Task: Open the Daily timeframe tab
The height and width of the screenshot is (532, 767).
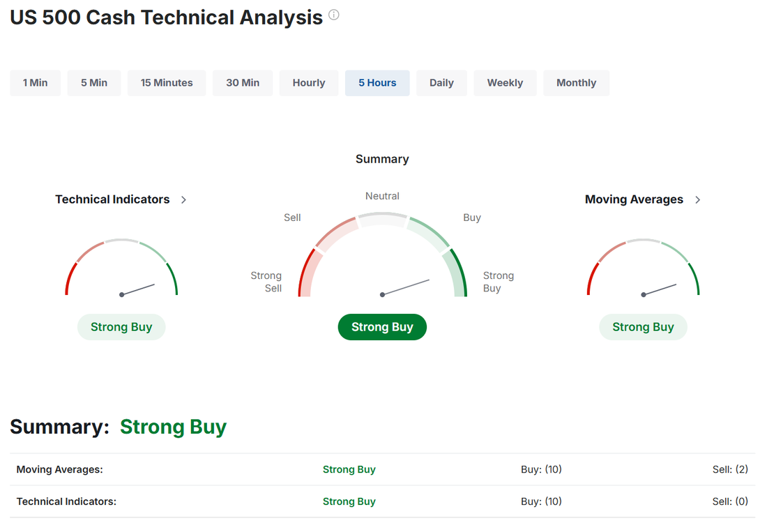Action: 441,83
